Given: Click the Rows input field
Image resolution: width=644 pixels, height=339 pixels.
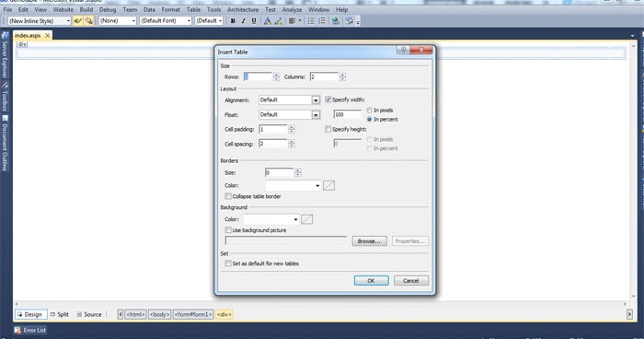Looking at the screenshot, I should tap(259, 76).
